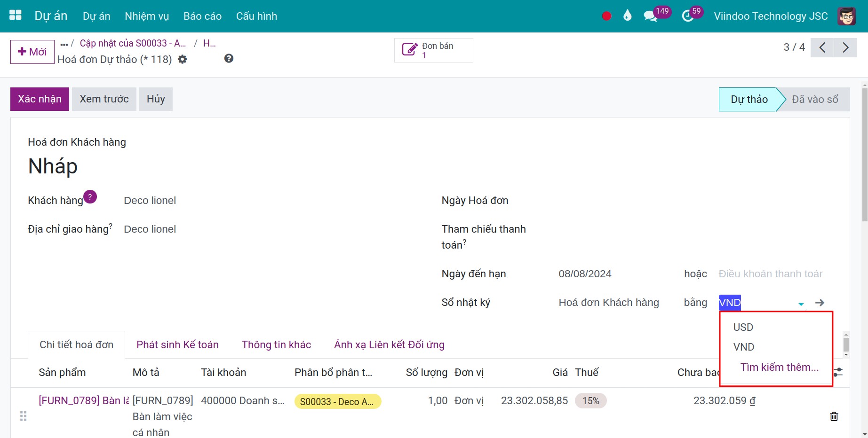Click the 15% tax tag
The image size is (868, 438).
(590, 401)
